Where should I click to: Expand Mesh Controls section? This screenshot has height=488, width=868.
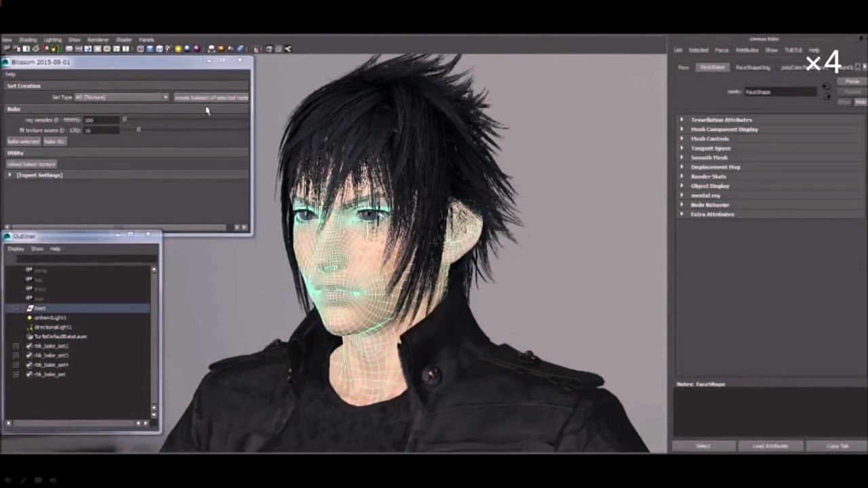pos(682,139)
